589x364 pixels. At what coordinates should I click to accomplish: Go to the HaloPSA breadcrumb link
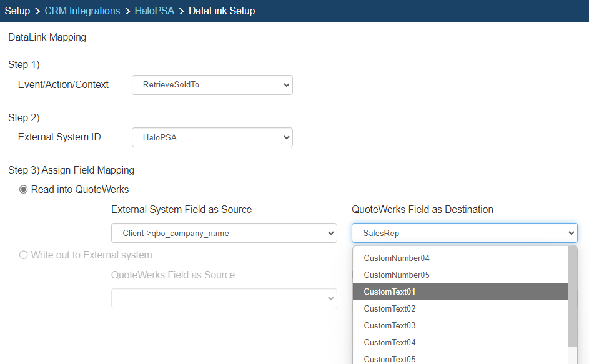[x=154, y=11]
